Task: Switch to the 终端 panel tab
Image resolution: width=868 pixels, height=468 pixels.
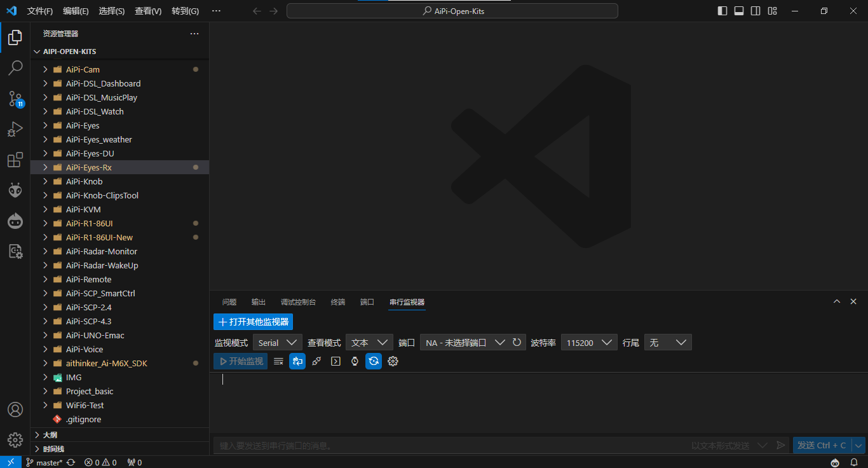Action: pyautogui.click(x=338, y=302)
